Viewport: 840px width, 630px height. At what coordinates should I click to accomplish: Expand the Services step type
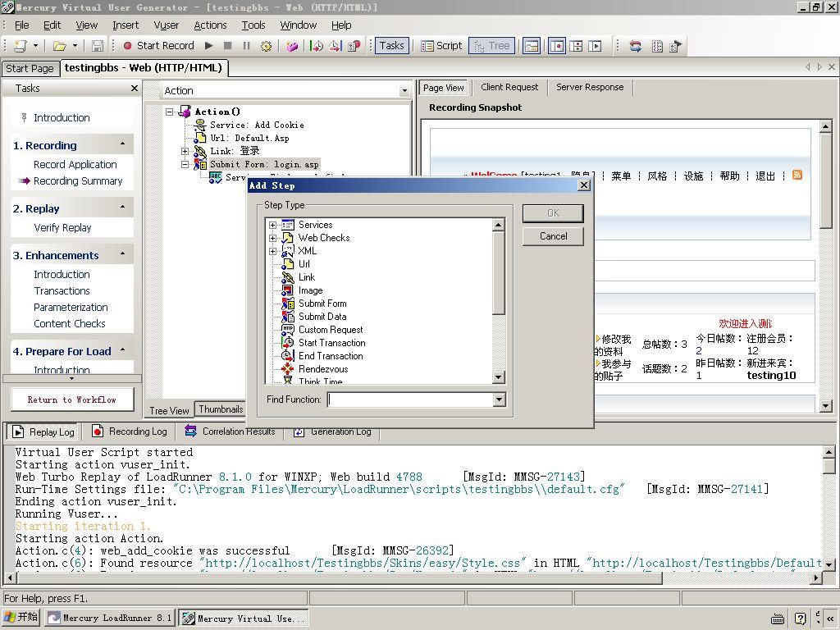click(x=272, y=225)
